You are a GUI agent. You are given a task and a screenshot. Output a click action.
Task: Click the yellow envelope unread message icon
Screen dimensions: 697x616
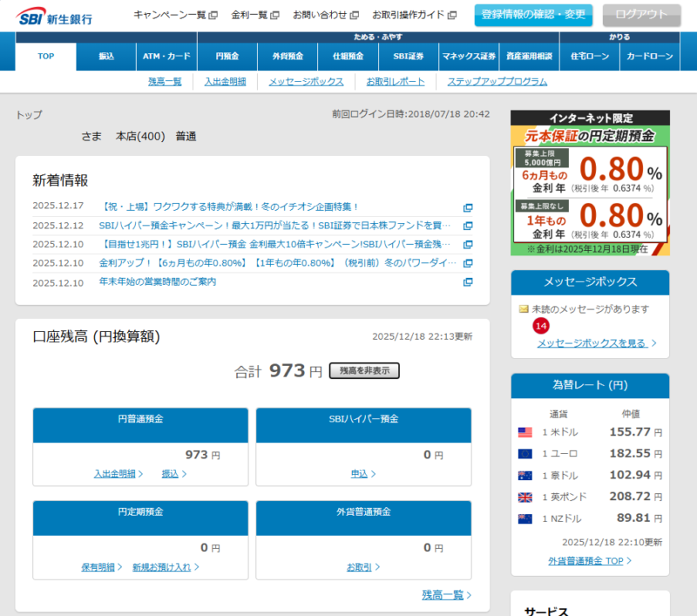[x=524, y=309]
